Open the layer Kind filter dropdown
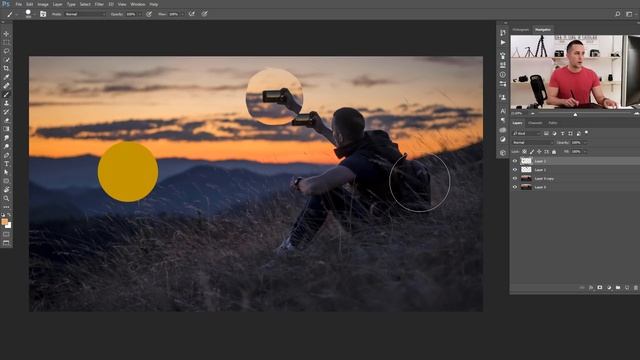The width and height of the screenshot is (640, 360). tap(527, 133)
